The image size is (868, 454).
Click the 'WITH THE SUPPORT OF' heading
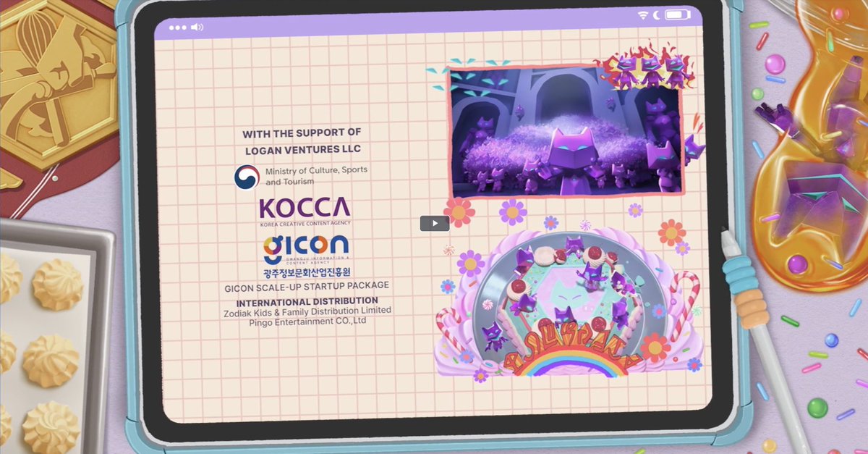(x=302, y=134)
